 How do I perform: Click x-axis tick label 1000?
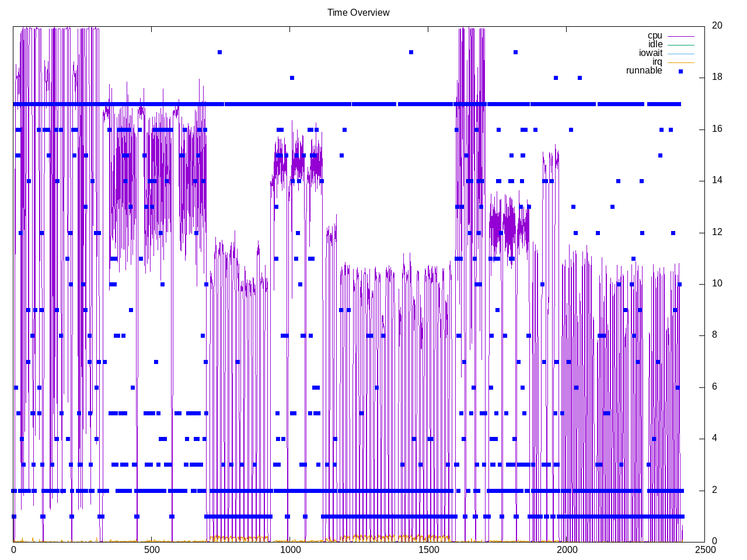click(290, 550)
